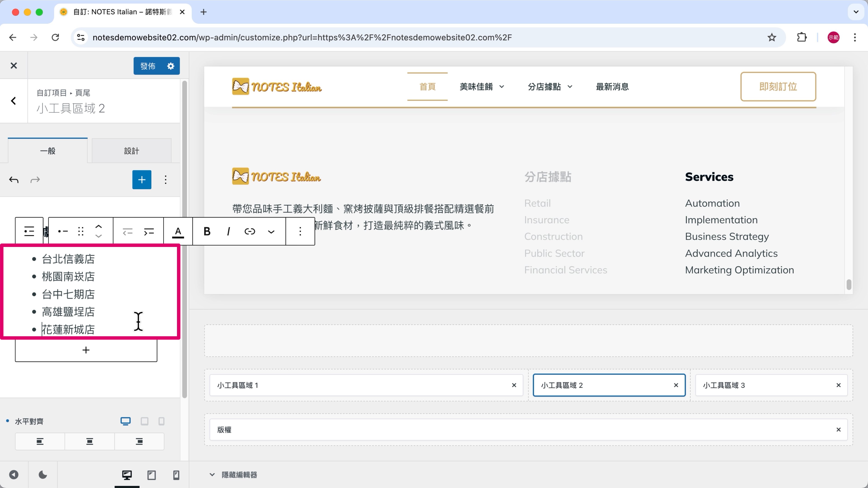Switch to mobile preview at bottom bar
This screenshot has width=868, height=488.
coord(176,475)
